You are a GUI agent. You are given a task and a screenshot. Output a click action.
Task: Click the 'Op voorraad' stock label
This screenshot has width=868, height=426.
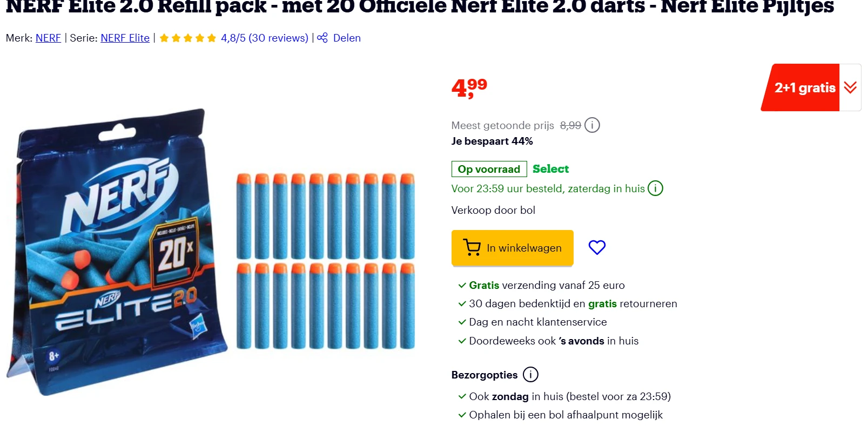pos(488,168)
